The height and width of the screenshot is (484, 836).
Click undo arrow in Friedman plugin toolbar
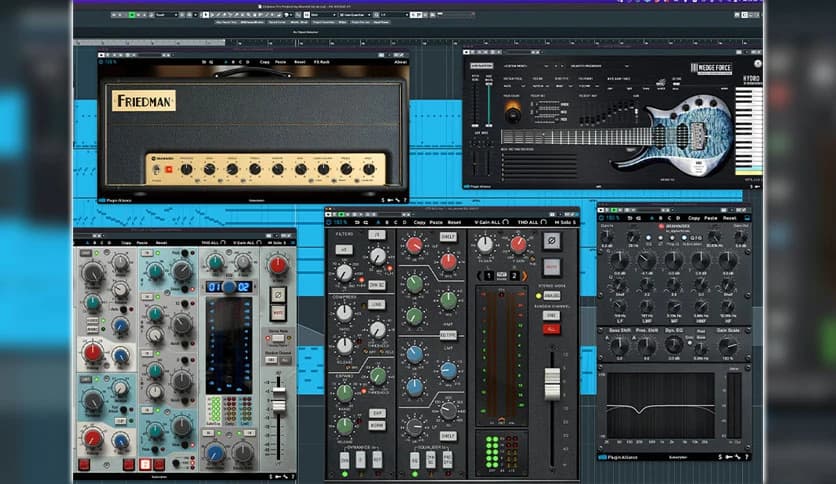[x=204, y=62]
